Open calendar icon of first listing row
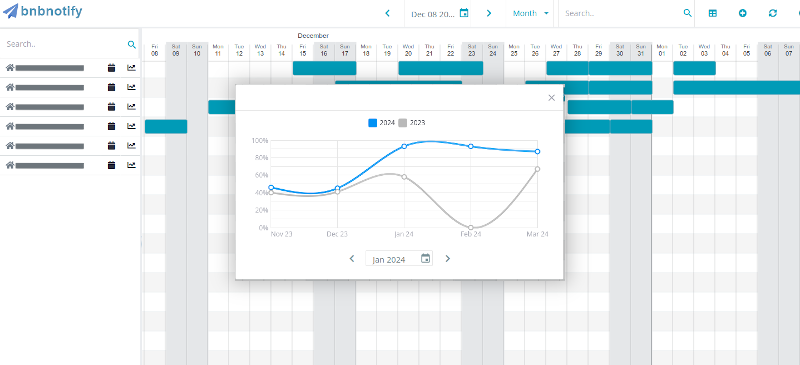 click(112, 67)
